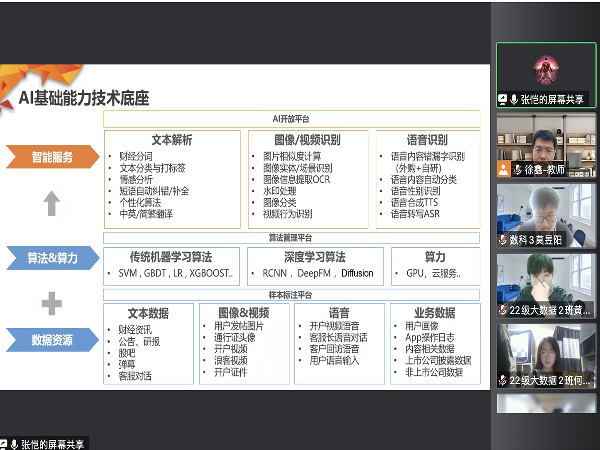Open 徐鑫-教师 participant video tile
Image resolution: width=600 pixels, height=450 pixels.
(540, 142)
